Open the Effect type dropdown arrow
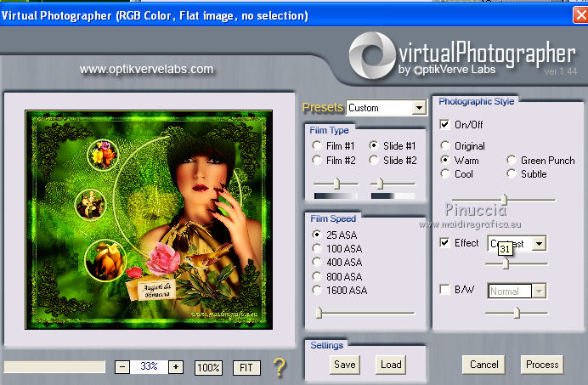Image resolution: width=588 pixels, height=385 pixels. tap(539, 244)
